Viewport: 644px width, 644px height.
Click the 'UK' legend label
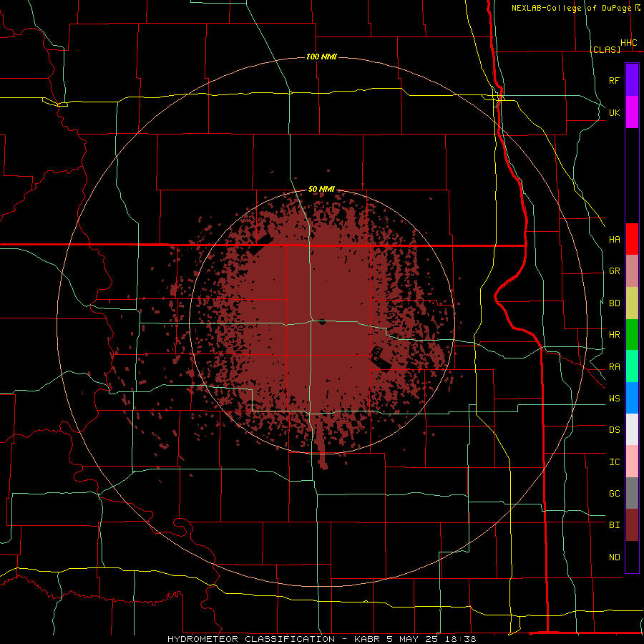pos(615,113)
